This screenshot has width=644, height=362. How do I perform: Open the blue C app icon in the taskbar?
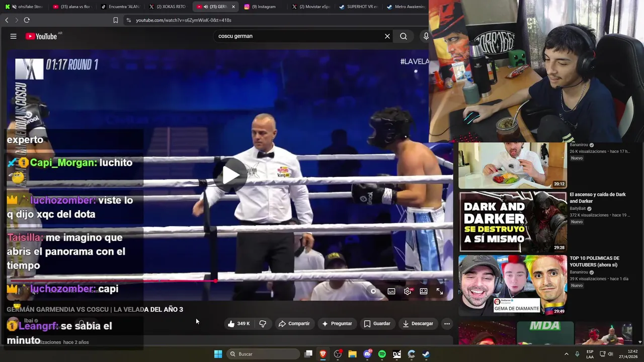[x=412, y=354]
